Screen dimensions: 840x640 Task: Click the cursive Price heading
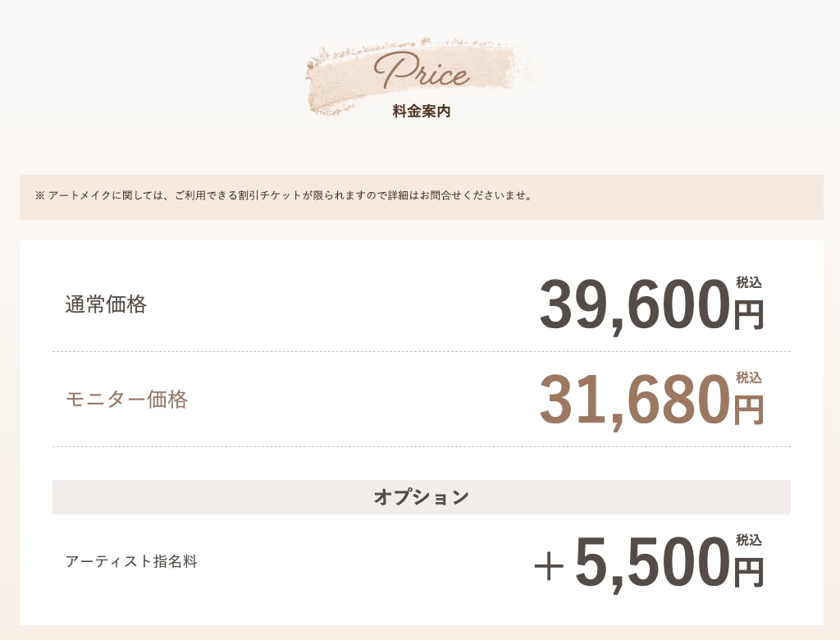(422, 71)
